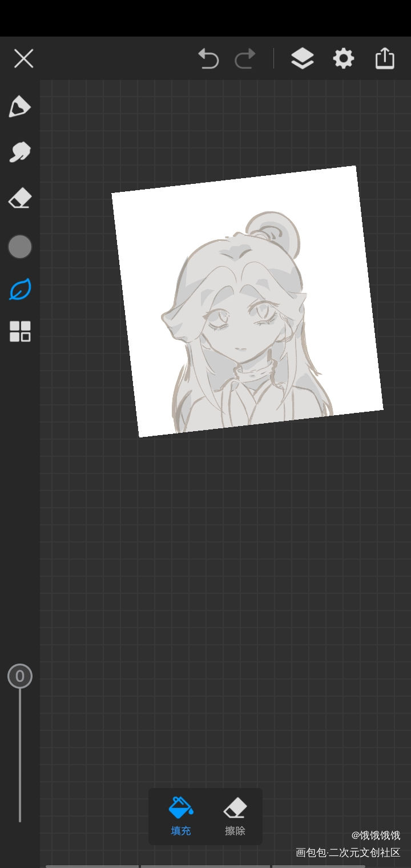This screenshot has height=868, width=411.
Task: Click the slider handle showing 0
Action: coord(20,676)
